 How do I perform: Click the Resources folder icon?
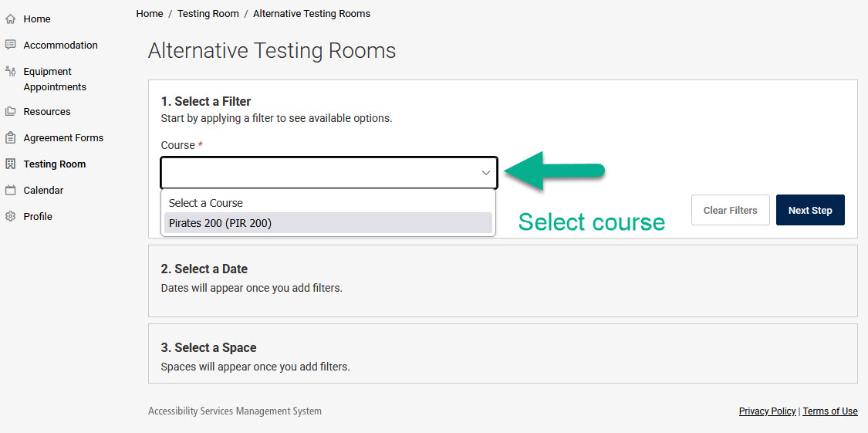tap(10, 111)
